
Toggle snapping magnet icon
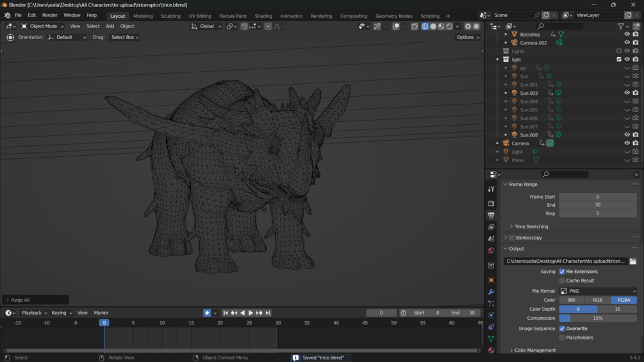(x=244, y=26)
